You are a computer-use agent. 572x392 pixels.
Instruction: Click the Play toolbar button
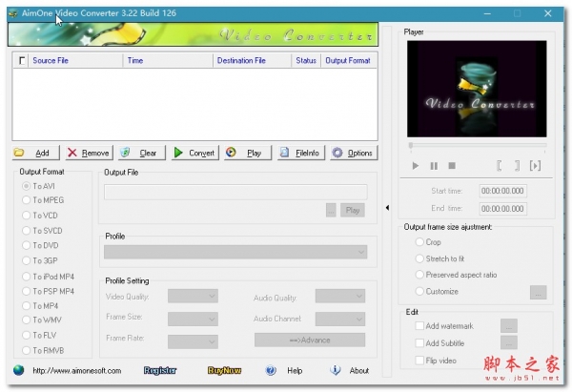click(248, 153)
